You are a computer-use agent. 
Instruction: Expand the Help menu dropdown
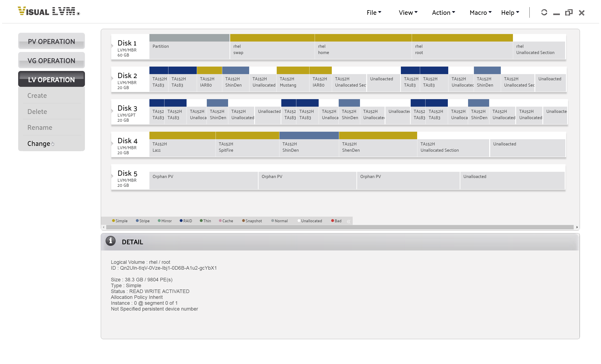coord(509,12)
